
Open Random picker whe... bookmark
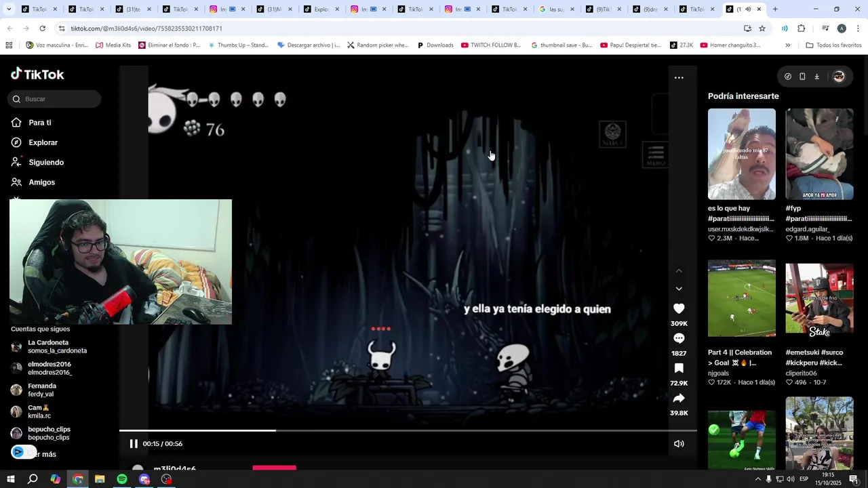pyautogui.click(x=378, y=45)
